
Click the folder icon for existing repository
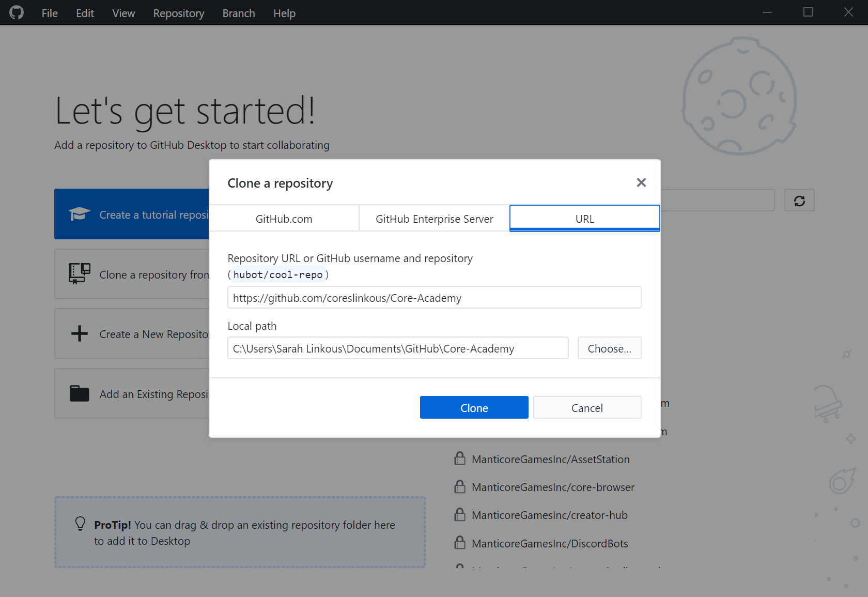coord(80,393)
